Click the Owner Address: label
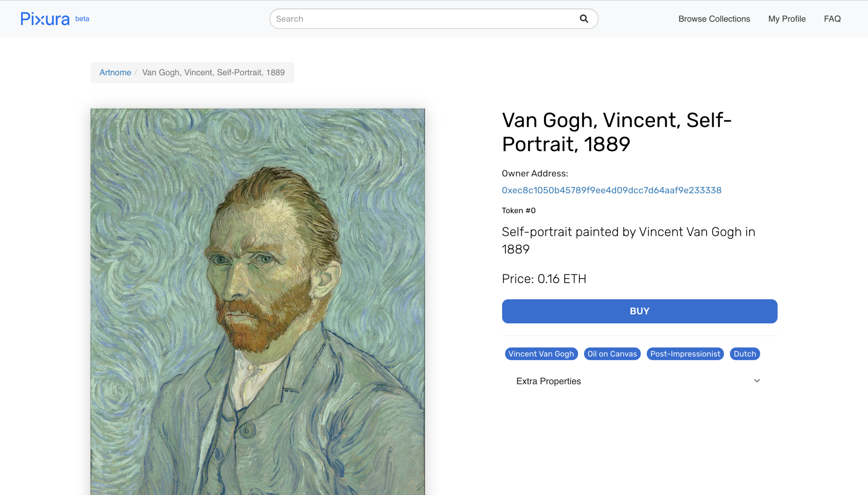 point(535,173)
